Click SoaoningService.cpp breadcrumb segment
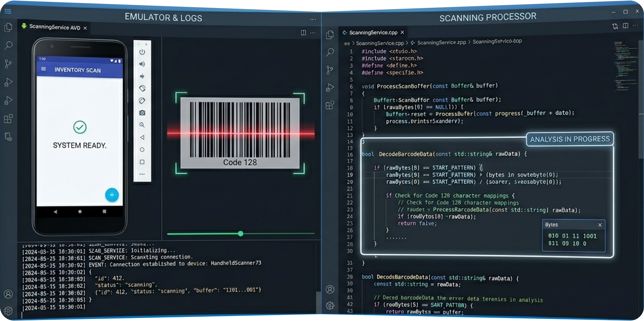The width and height of the screenshot is (644, 321). (x=380, y=43)
